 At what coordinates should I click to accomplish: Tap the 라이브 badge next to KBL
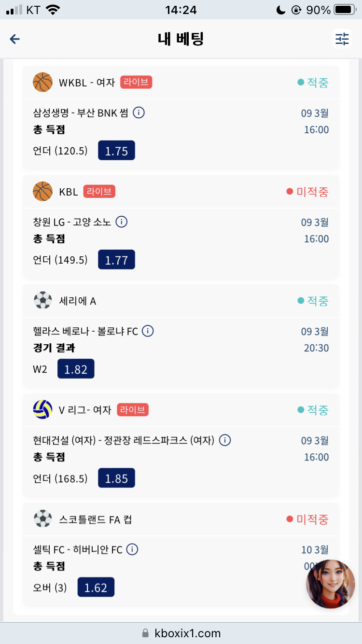point(99,192)
